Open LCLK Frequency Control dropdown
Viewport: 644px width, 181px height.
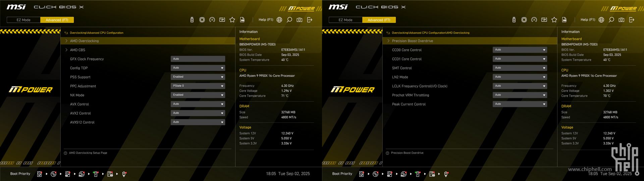point(520,86)
